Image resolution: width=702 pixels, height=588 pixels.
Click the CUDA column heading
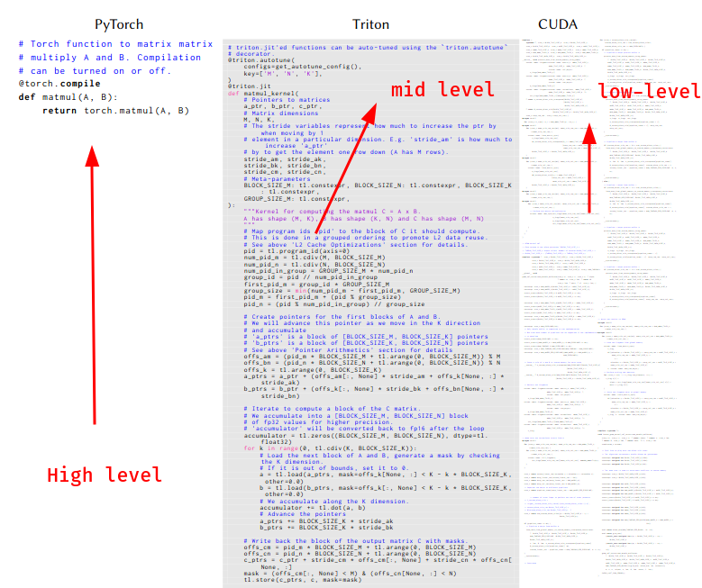click(558, 24)
